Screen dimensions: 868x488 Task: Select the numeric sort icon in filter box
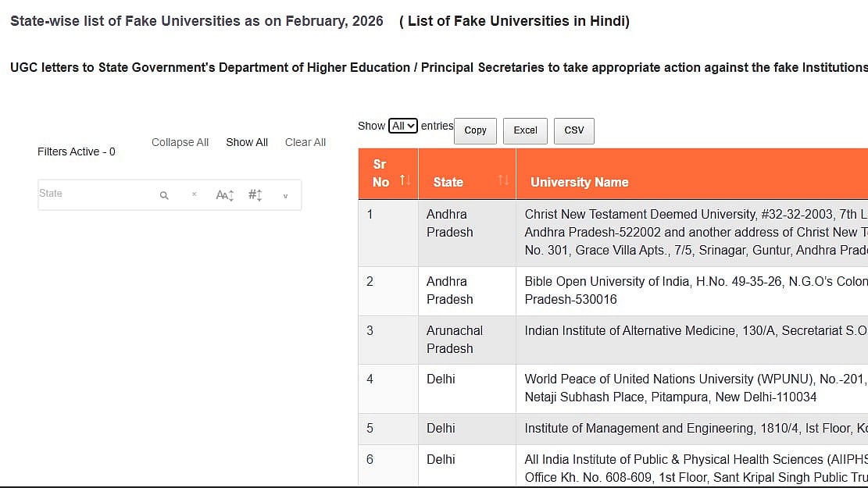[x=255, y=194]
